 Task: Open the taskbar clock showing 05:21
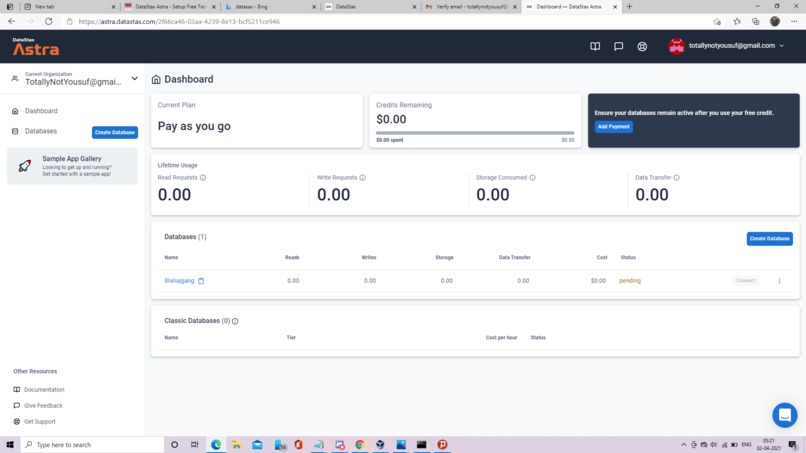(x=768, y=445)
